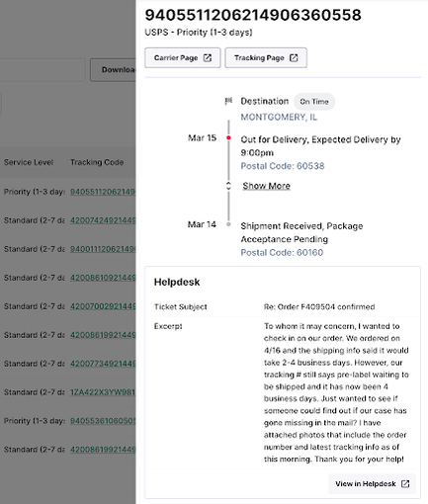The width and height of the screenshot is (428, 504).
Task: Expand hidden events via Show More
Action: 266,186
